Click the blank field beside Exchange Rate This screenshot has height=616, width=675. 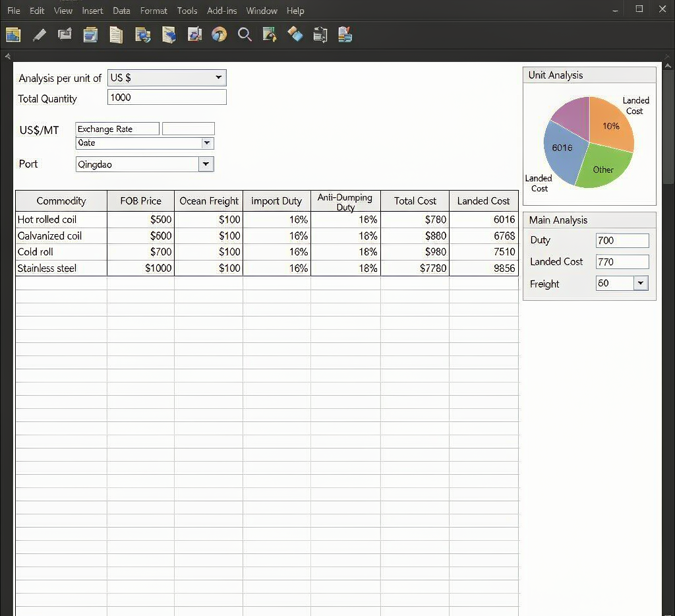point(188,129)
